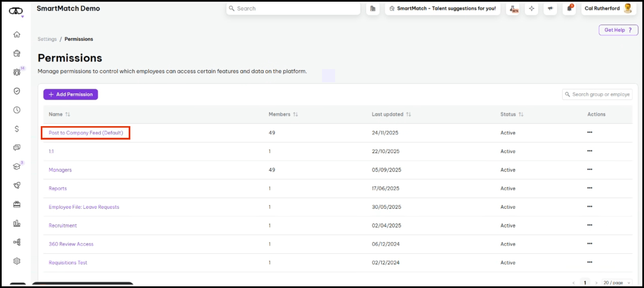This screenshot has height=288, width=644.
Task: Open Cal Rutherford profile menu
Action: point(608,8)
